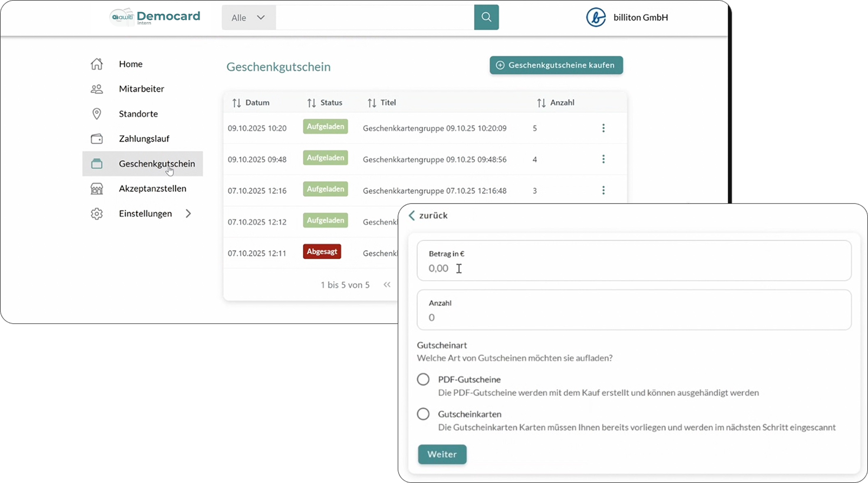Expand the Einstellungen submenu chevron
868x483 pixels.
tap(188, 214)
